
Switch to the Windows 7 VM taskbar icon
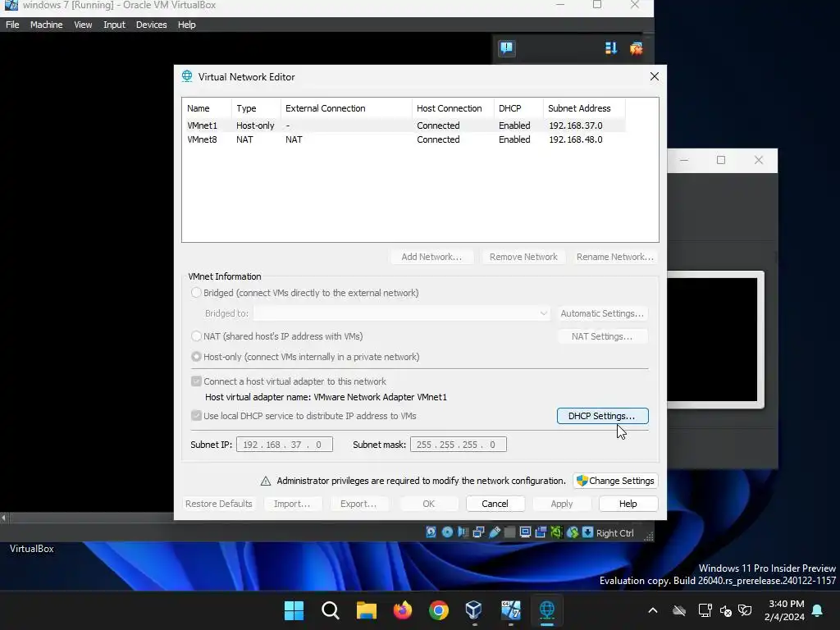tap(510, 610)
